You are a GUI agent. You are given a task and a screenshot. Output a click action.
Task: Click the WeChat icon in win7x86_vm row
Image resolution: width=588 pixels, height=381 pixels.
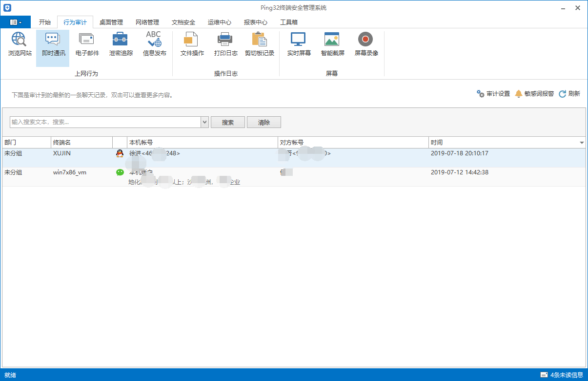tap(120, 172)
